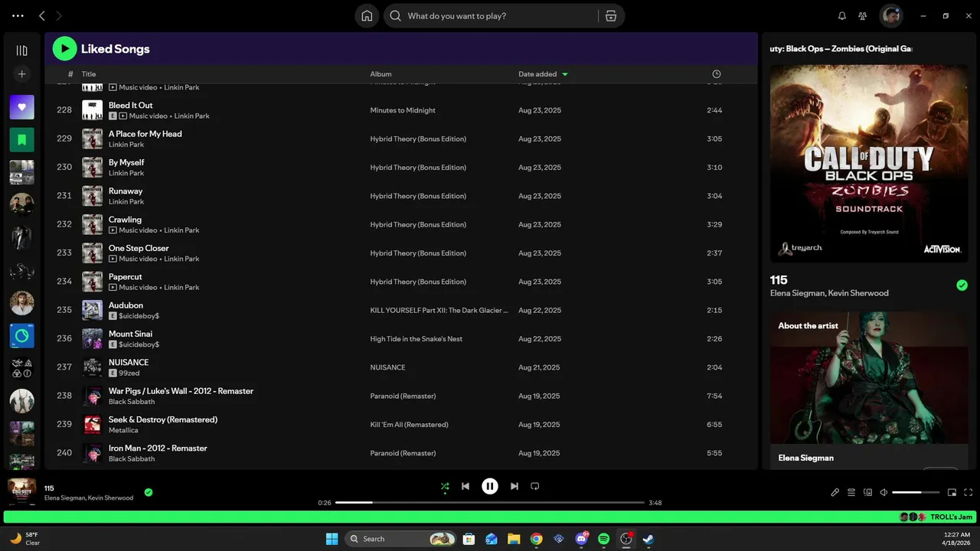This screenshot has height=551, width=980.
Task: Open the user profile avatar menu
Action: point(891,15)
